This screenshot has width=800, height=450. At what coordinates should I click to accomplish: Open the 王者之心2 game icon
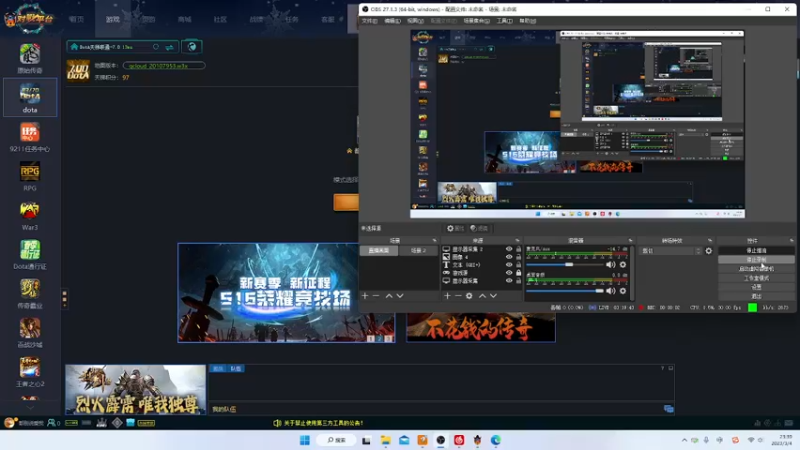click(x=30, y=372)
